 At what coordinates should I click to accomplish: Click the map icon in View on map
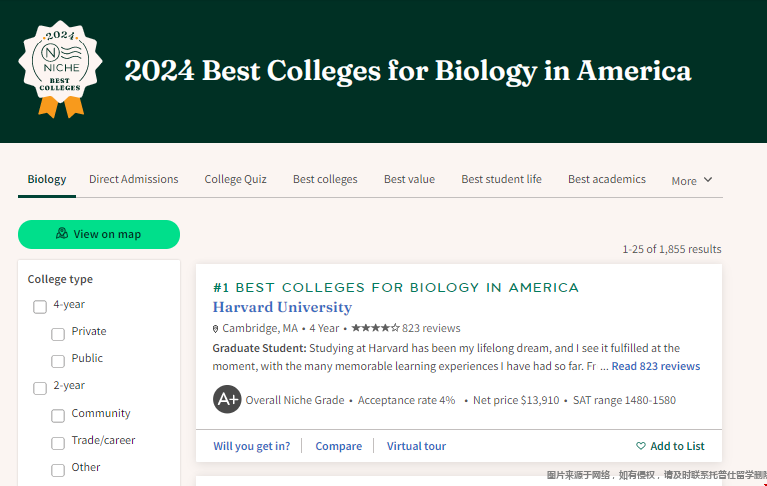click(62, 233)
